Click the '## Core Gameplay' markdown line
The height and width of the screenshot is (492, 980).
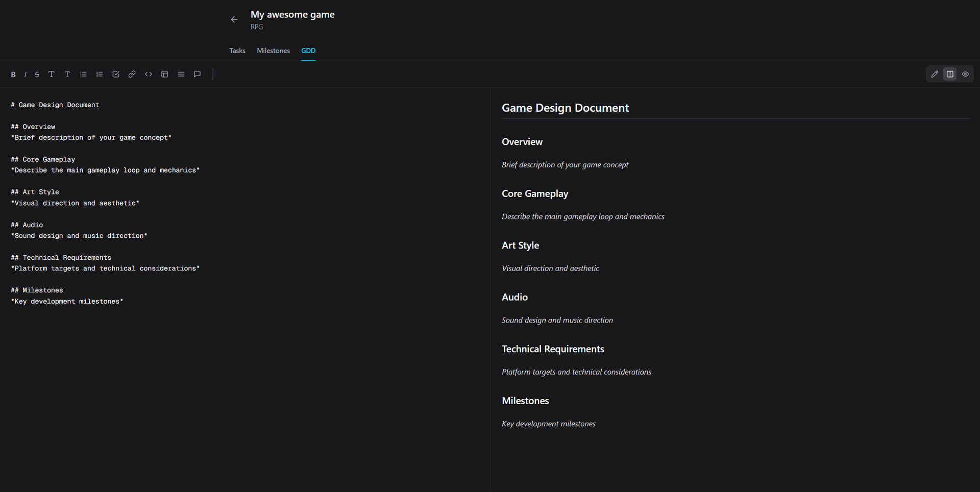43,160
